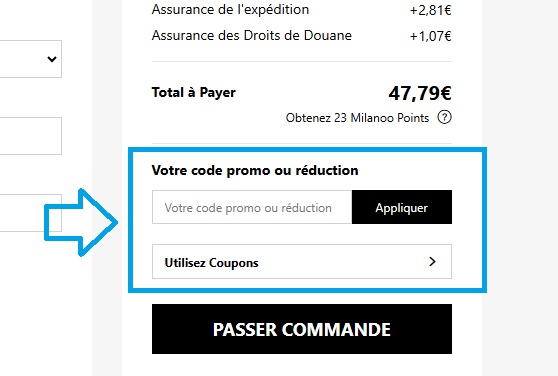
Task: Click the Assurance de l'expédition label
Action: 230,10
